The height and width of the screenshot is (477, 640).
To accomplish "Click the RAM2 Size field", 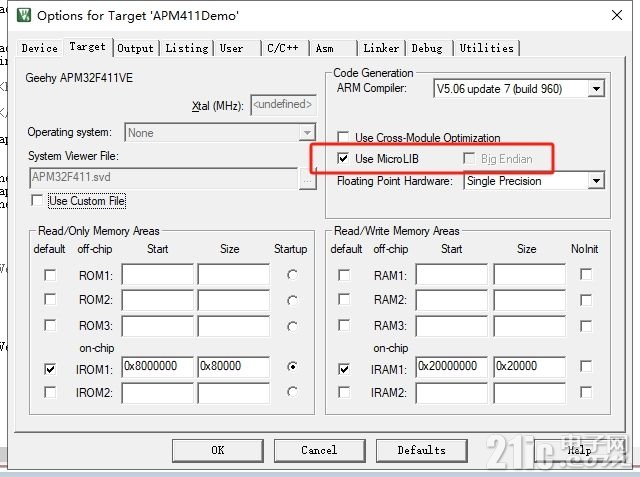I will click(530, 300).
